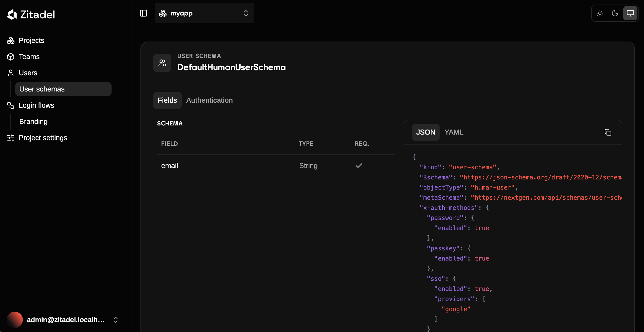
Task: Click the Teams cube icon
Action: tap(11, 57)
